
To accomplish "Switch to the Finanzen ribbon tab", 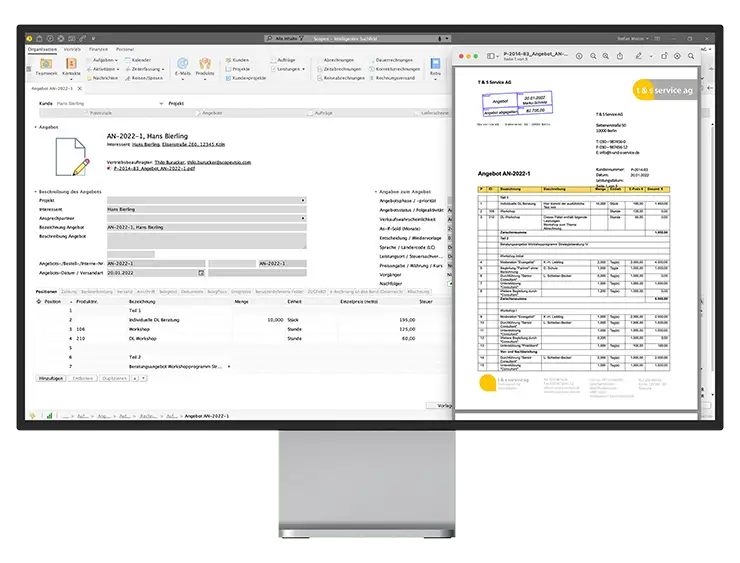I will (98, 48).
